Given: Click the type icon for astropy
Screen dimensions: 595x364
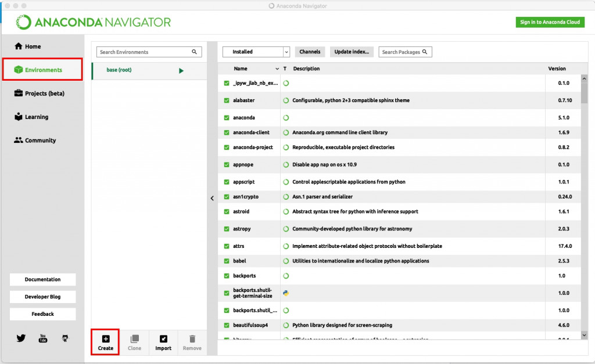Looking at the screenshot, I should point(286,229).
